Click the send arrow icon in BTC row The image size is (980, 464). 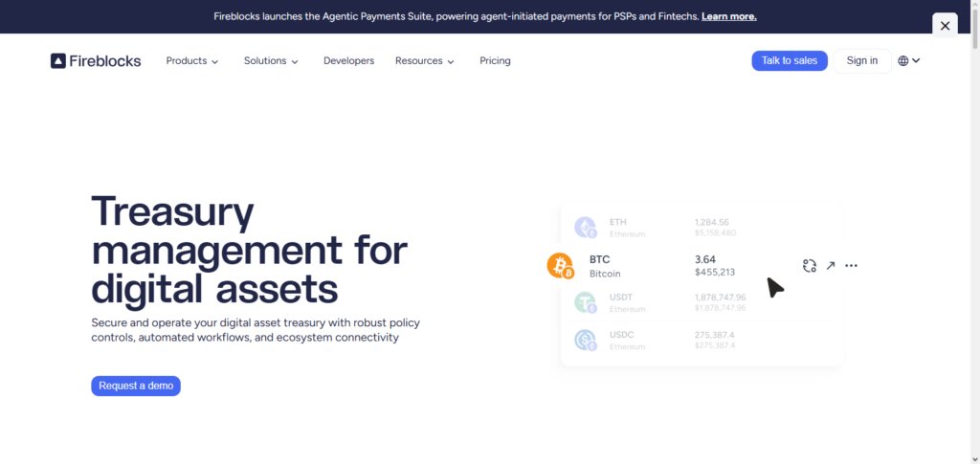pos(831,265)
